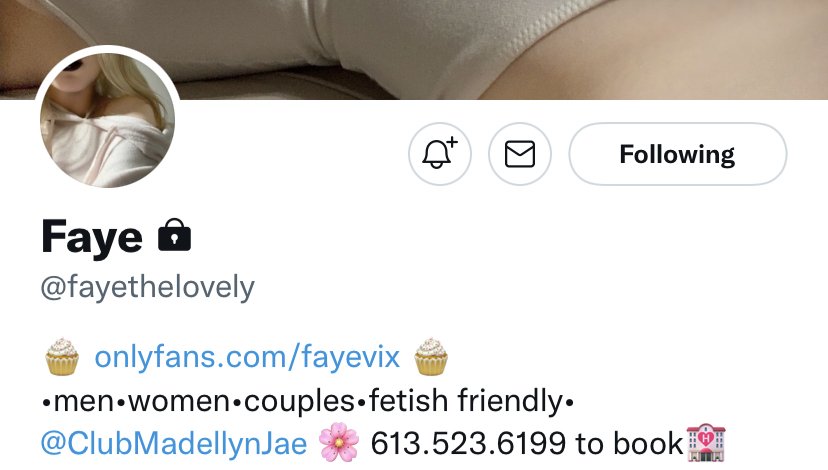Click the cupcake emoji after the link
The width and height of the screenshot is (828, 470).
431,356
